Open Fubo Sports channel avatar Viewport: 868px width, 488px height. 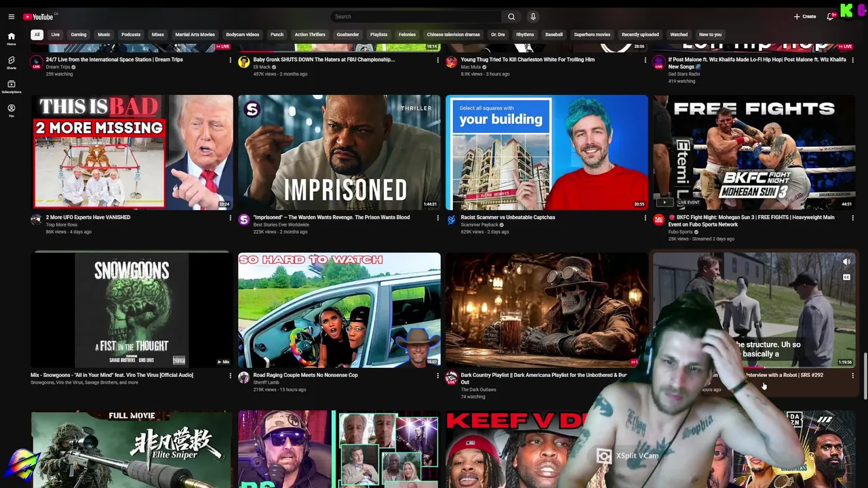tap(658, 220)
